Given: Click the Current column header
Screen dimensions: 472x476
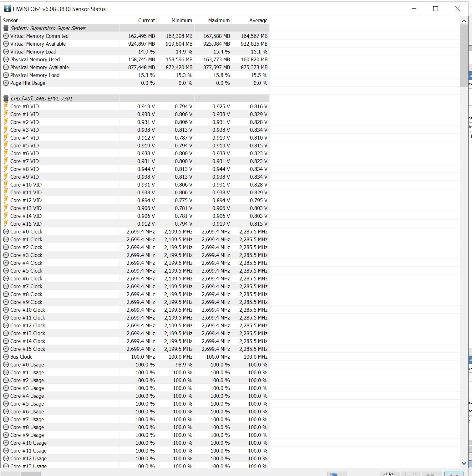Looking at the screenshot, I should pos(138,20).
